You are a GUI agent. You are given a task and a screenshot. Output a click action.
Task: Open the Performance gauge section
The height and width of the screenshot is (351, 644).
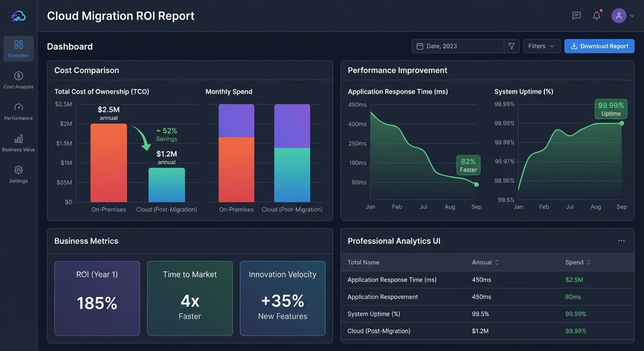[x=18, y=112]
